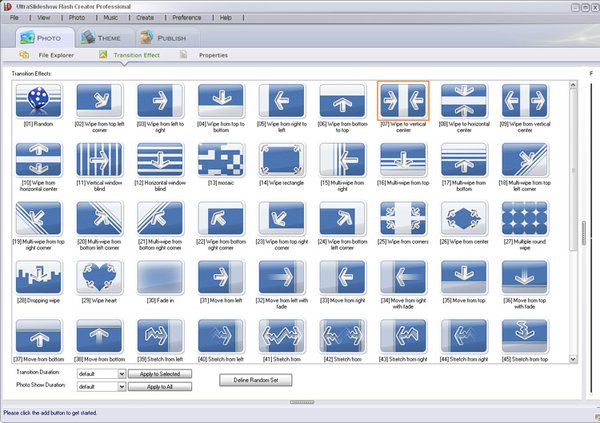Open the View menu
This screenshot has height=423, width=600.
44,18
